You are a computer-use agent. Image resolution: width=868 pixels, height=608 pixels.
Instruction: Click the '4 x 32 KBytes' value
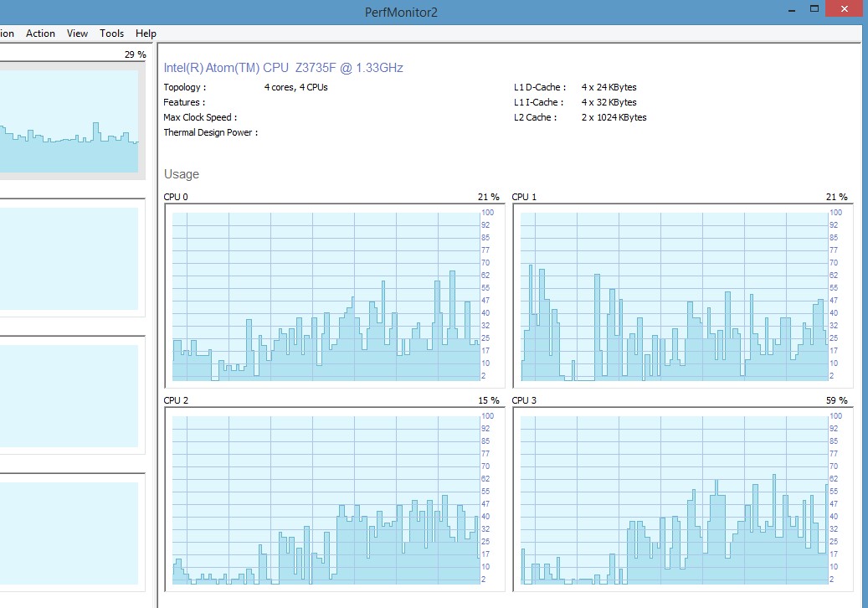(x=609, y=102)
